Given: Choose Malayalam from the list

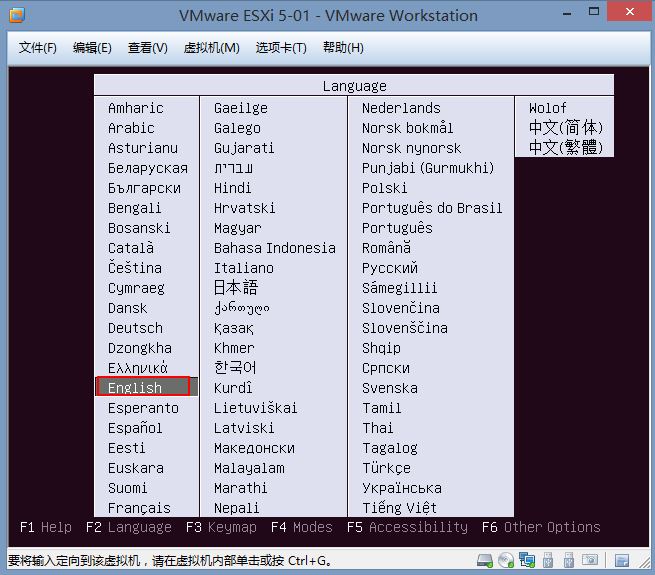Looking at the screenshot, I should [x=249, y=468].
